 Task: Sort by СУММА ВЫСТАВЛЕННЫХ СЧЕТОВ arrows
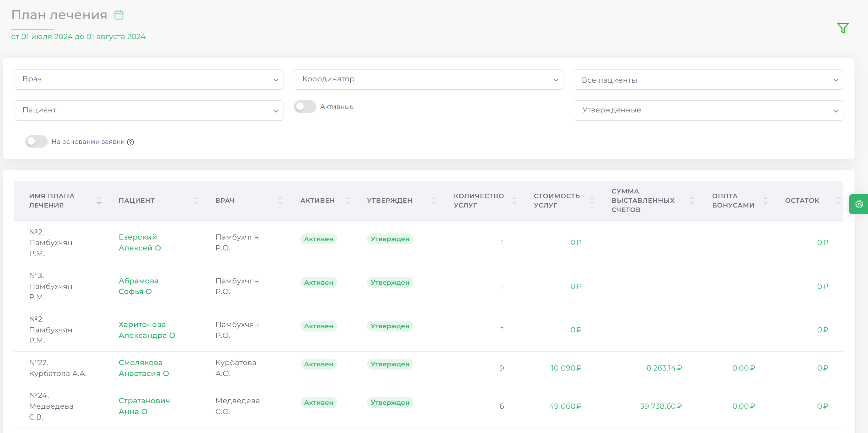tap(692, 201)
